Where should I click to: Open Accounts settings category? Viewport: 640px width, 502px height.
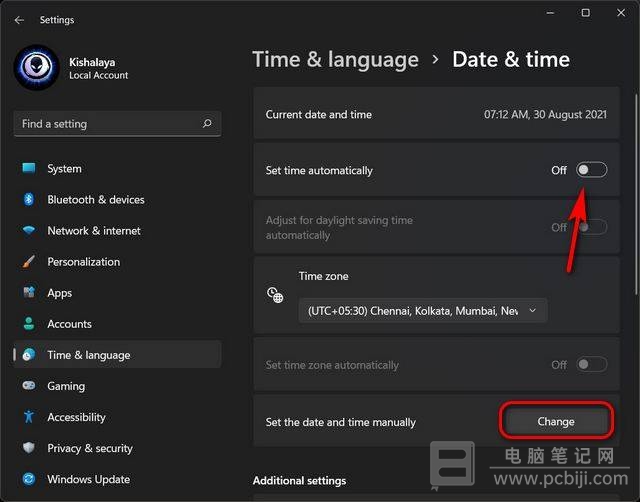click(x=118, y=324)
